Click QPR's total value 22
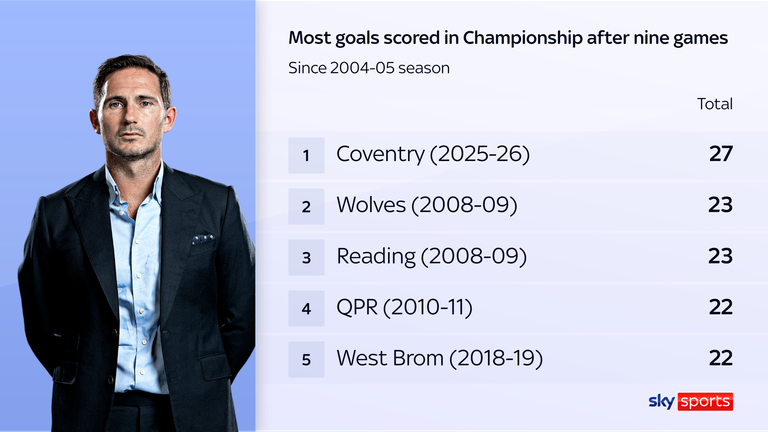 (x=719, y=308)
